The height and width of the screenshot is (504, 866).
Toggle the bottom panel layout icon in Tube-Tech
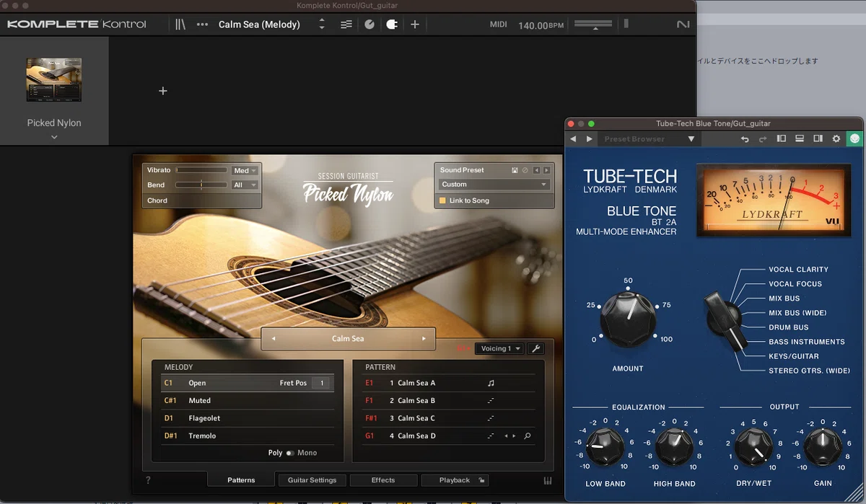coord(800,138)
